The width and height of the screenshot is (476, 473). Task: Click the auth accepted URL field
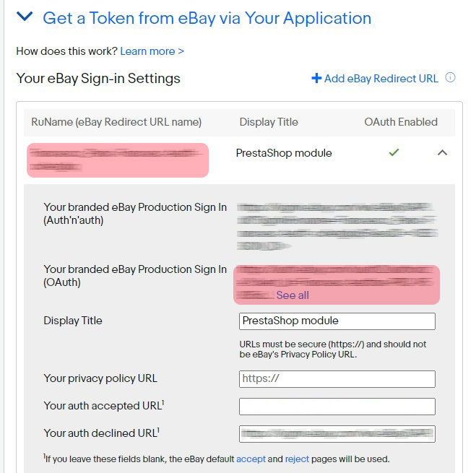coord(337,406)
